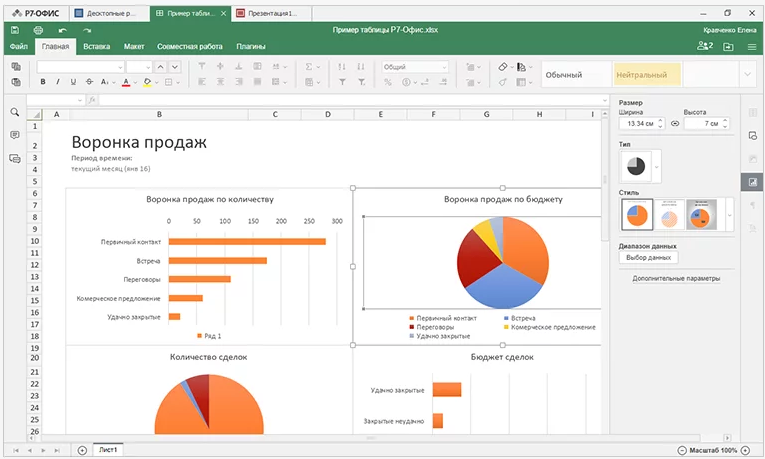
Task: Open the number format dropdown "Общий"
Action: [415, 67]
